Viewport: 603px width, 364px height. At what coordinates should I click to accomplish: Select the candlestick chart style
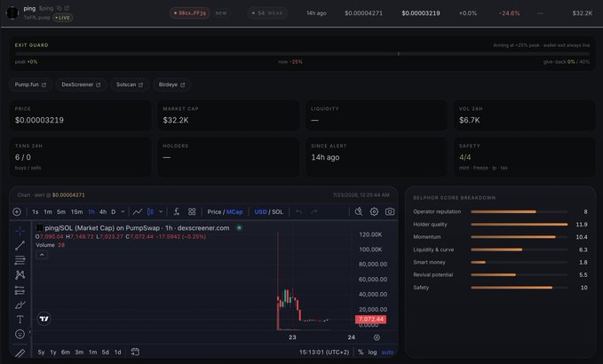[150, 212]
